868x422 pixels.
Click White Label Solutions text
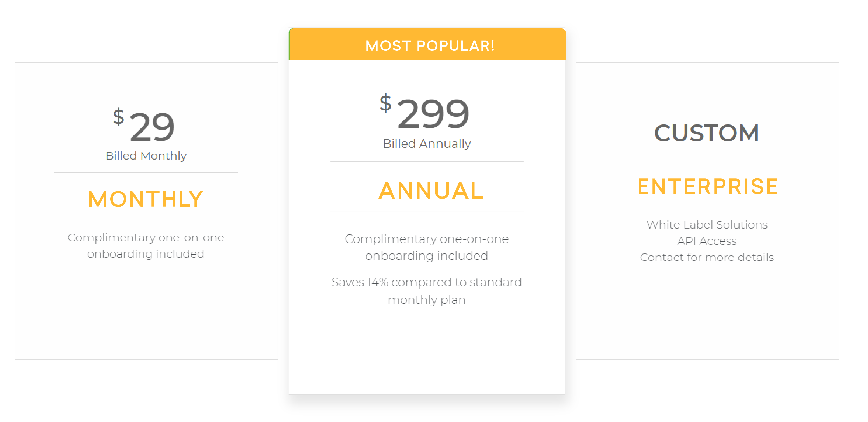point(707,225)
